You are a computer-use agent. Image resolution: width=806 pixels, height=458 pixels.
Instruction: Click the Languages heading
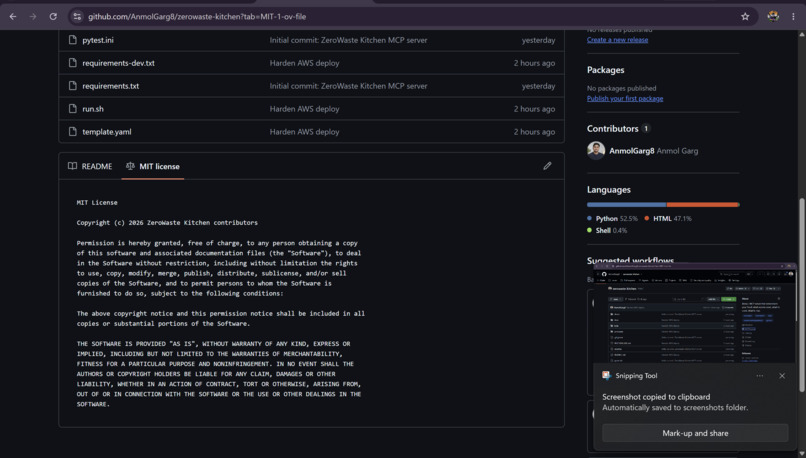[x=609, y=190]
